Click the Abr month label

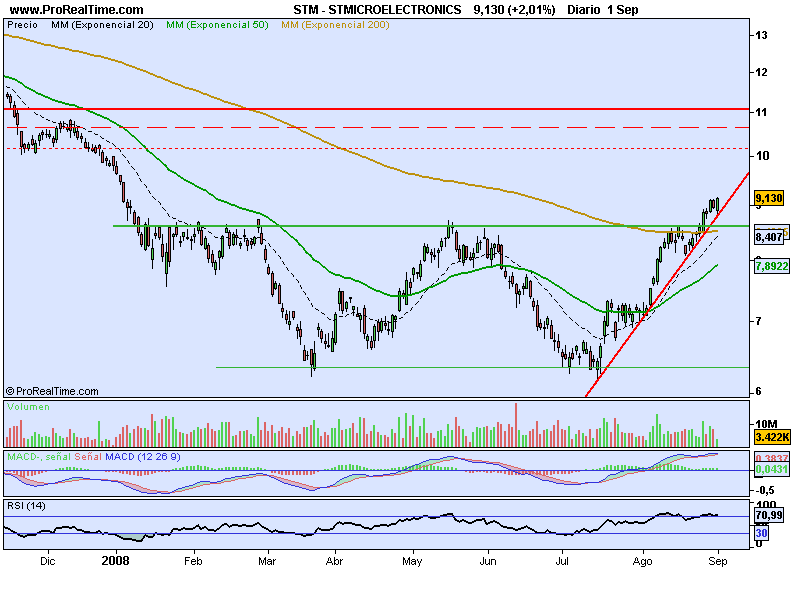click(334, 561)
